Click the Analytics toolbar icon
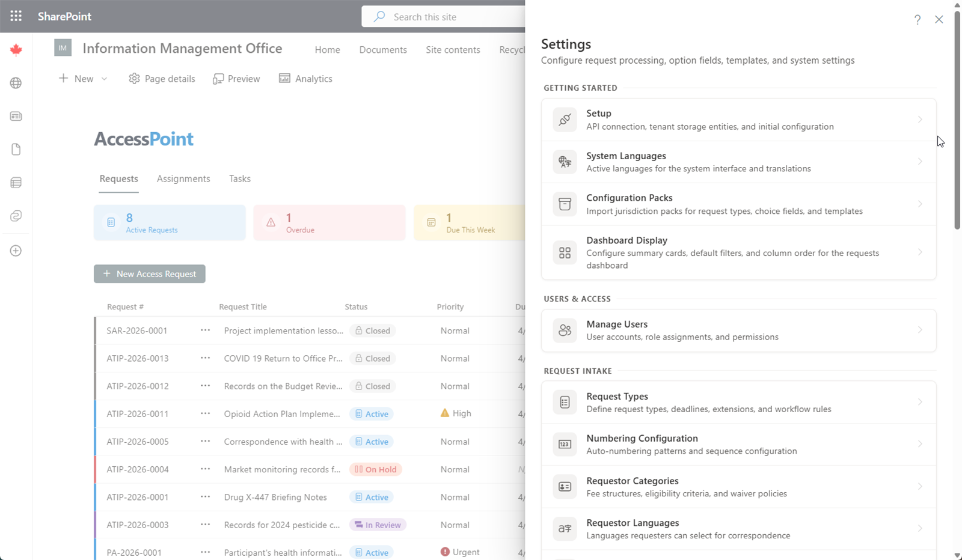The height and width of the screenshot is (560, 962). click(284, 78)
